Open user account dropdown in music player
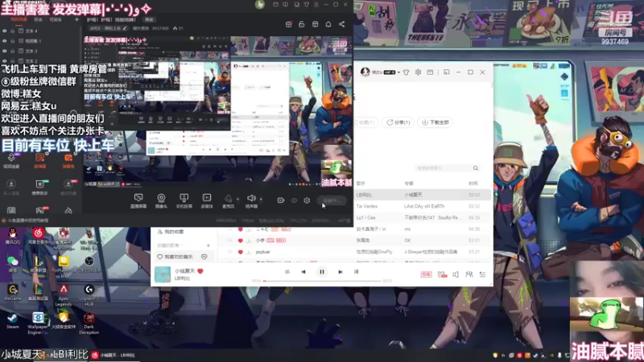The height and width of the screenshot is (362, 644). (398, 72)
